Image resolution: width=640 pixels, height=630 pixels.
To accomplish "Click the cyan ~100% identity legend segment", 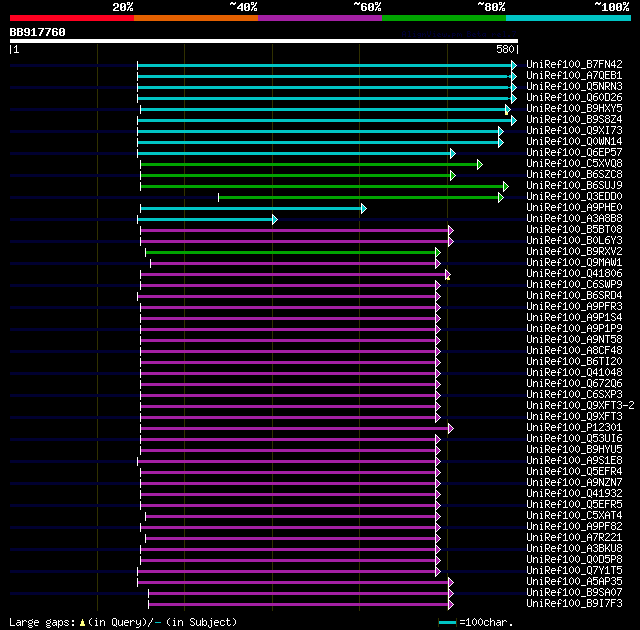I will (x=569, y=18).
